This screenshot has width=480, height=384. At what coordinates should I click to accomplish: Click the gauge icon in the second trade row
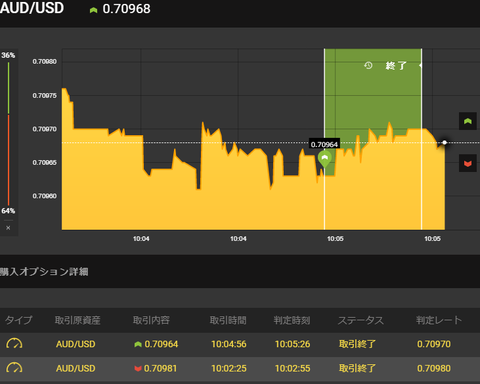pyautogui.click(x=14, y=368)
